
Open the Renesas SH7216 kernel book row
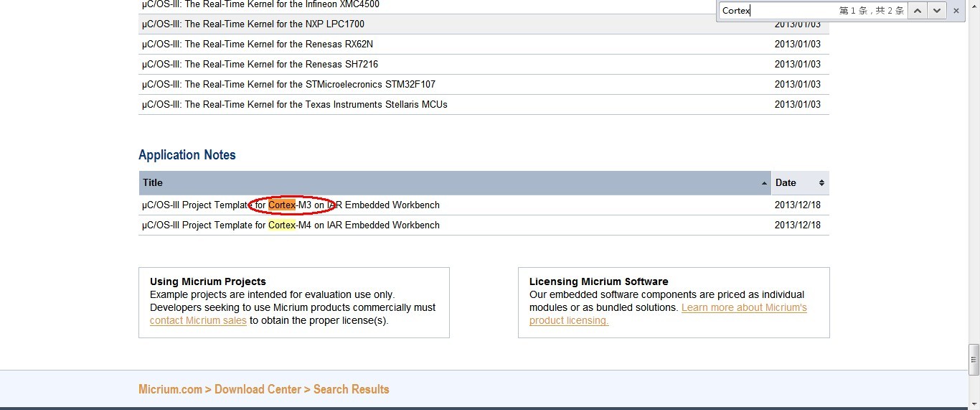point(484,64)
